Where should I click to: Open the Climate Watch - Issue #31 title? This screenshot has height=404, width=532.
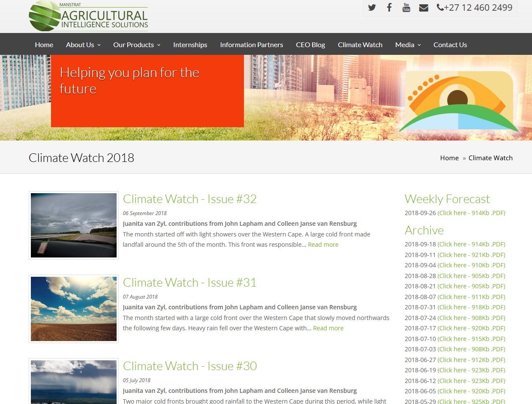(x=190, y=282)
